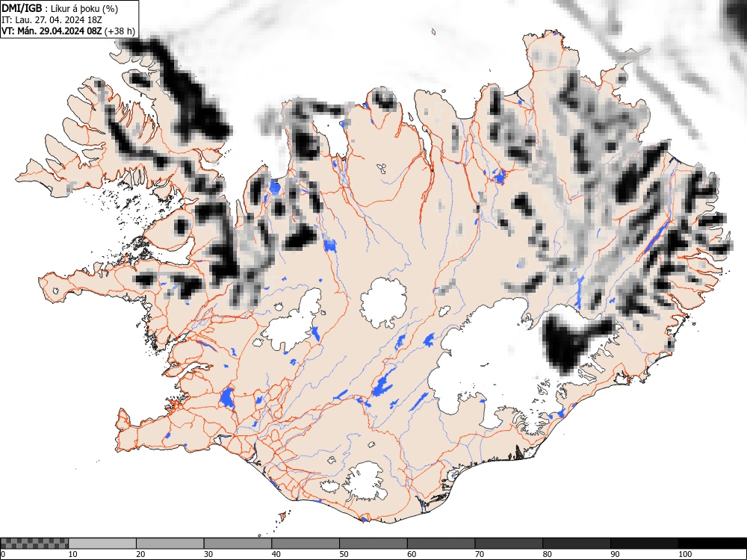Viewport: 747px width, 560px height.
Task: Select the valid time 'VT: Mán. 29.04.2024 08Z'
Action: point(52,31)
